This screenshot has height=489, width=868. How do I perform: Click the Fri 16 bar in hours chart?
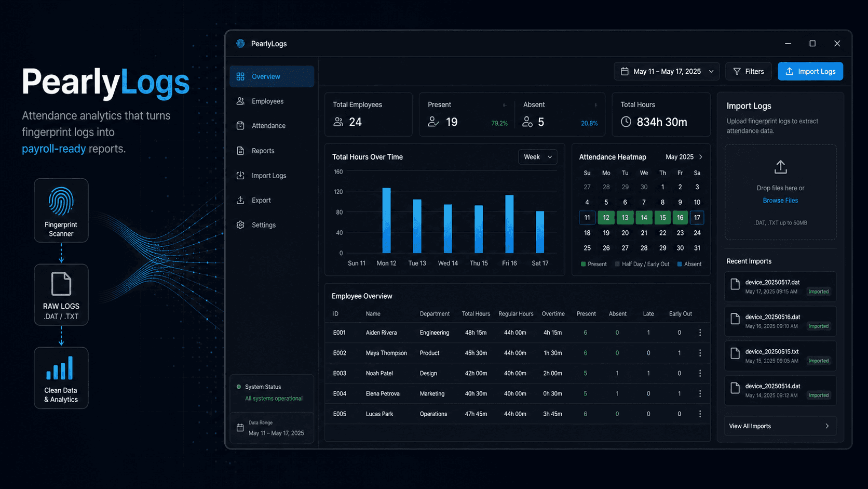509,224
